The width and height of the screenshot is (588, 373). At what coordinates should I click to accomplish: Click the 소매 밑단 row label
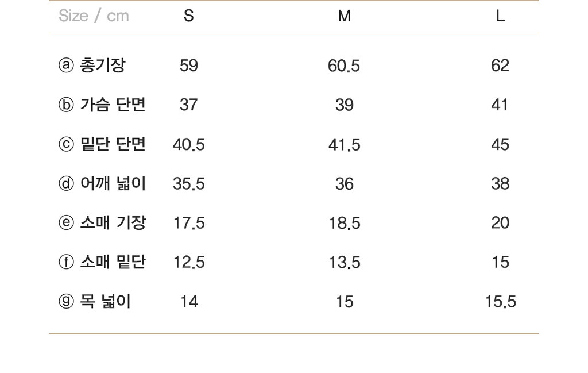(113, 262)
